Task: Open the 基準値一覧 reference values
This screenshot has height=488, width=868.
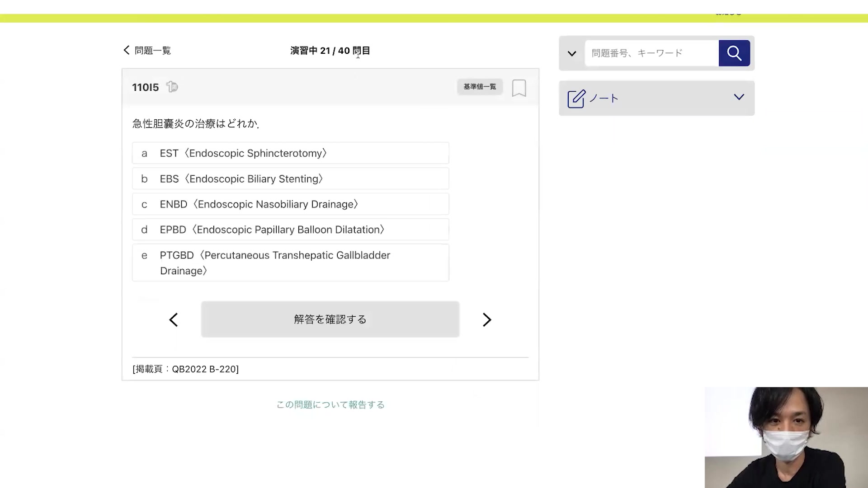Action: tap(480, 87)
